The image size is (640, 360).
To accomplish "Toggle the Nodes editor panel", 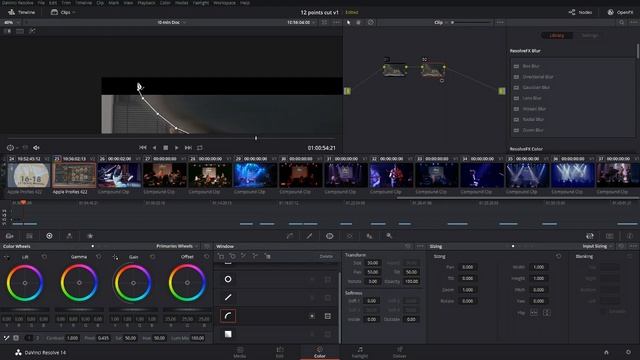I will [x=580, y=12].
